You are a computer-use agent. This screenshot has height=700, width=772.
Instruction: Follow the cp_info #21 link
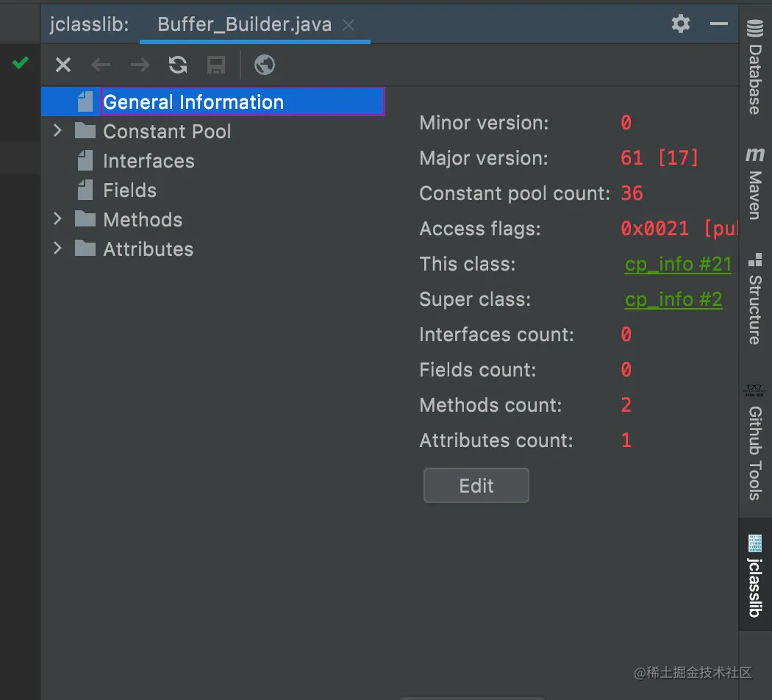(x=677, y=264)
